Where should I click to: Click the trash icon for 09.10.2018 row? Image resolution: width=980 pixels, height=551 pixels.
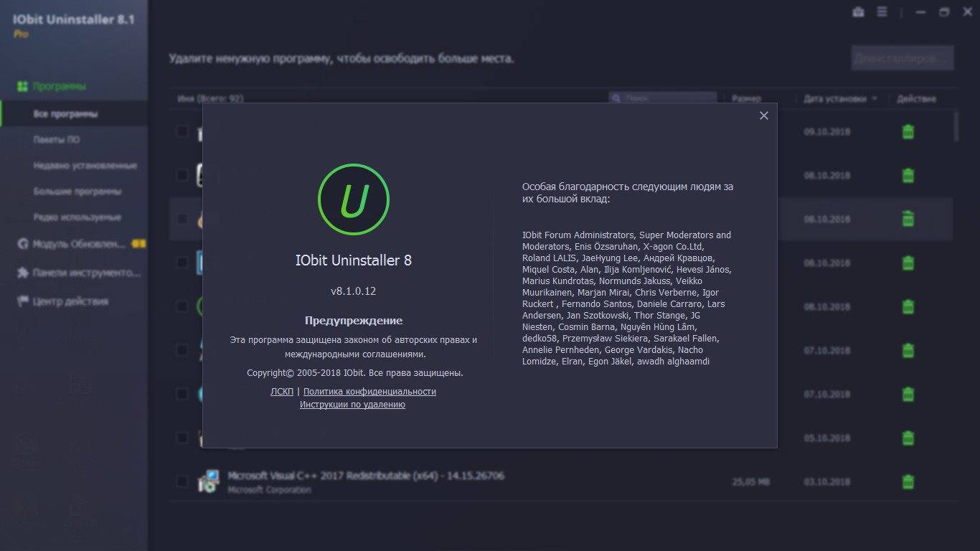908,132
